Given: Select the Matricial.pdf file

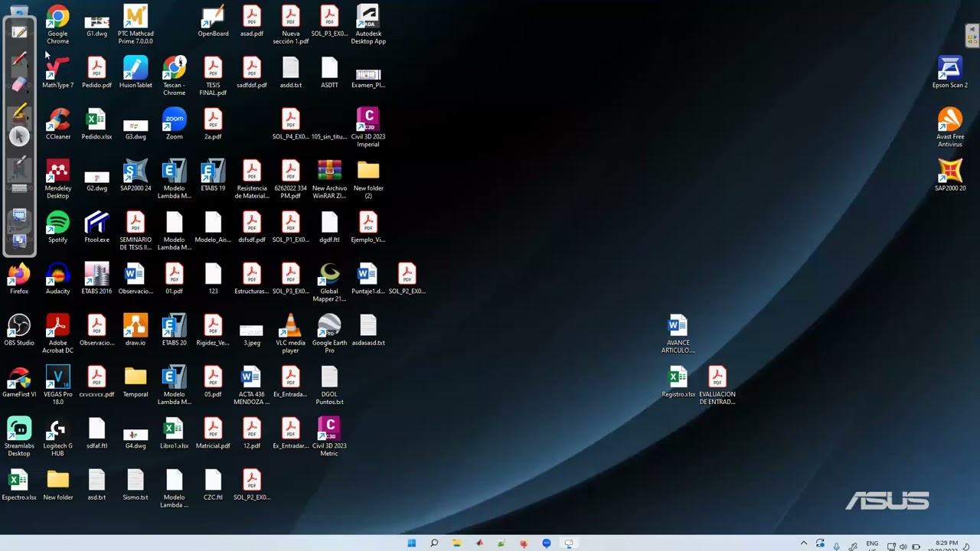Looking at the screenshot, I should point(213,432).
